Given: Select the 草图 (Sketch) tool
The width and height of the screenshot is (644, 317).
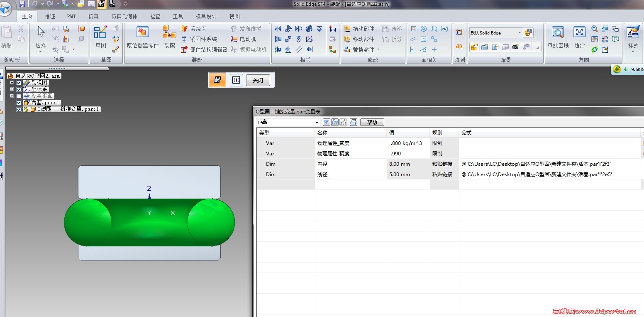Looking at the screenshot, I should (x=101, y=37).
